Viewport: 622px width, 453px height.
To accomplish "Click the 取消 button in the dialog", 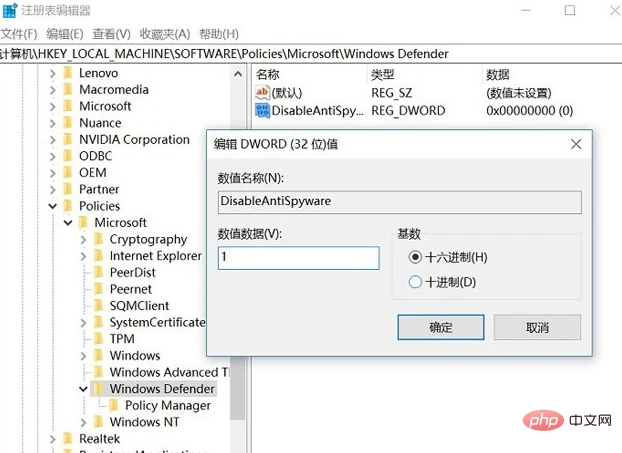I will point(537,327).
